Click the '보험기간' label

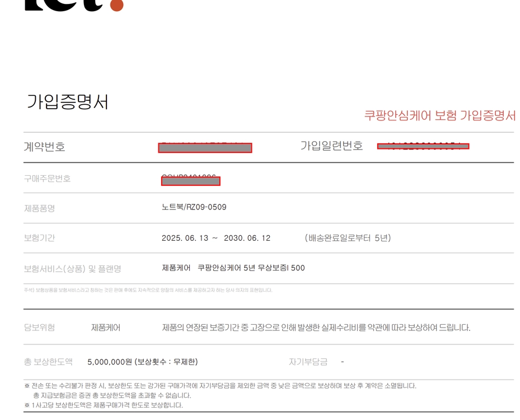(39, 238)
